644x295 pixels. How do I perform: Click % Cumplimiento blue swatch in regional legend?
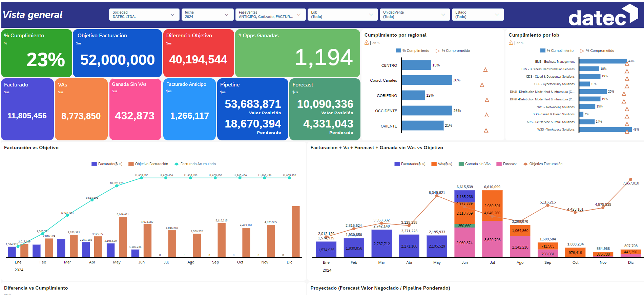point(398,51)
